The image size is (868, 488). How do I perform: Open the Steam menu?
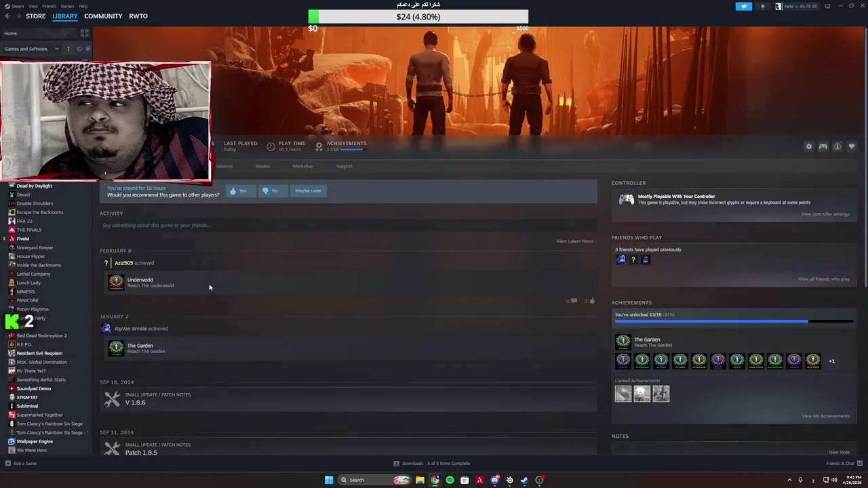[18, 6]
